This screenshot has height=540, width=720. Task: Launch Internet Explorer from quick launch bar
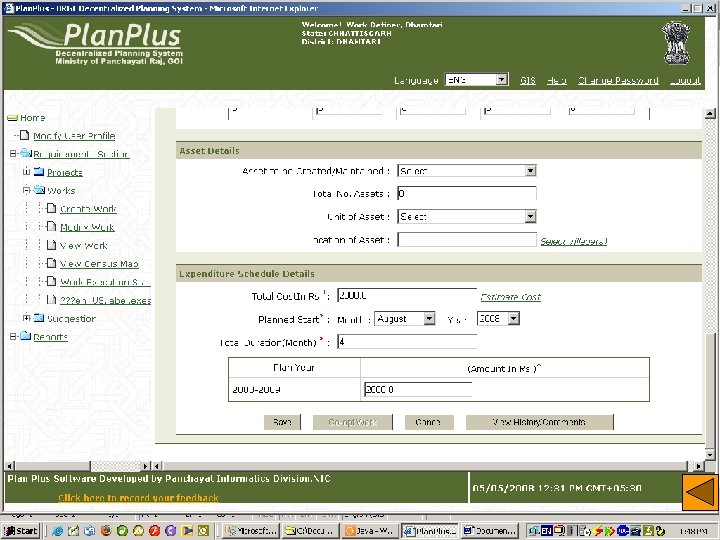57,531
